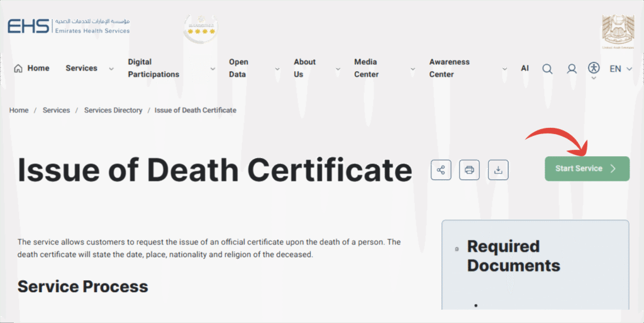This screenshot has width=644, height=323.
Task: Click the download icon button
Action: [498, 169]
